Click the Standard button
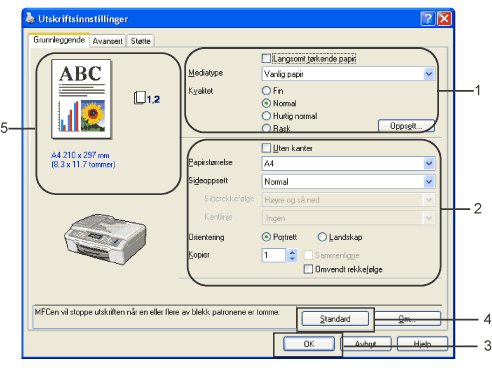The image size is (492, 384). 335,319
